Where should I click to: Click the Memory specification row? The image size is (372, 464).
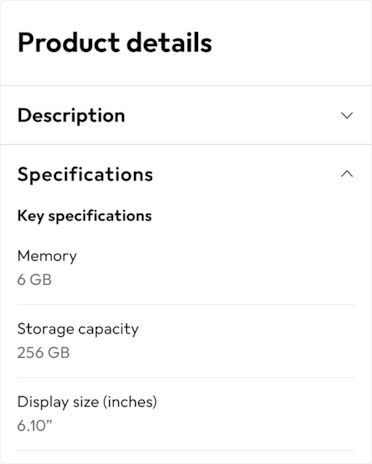(x=186, y=268)
